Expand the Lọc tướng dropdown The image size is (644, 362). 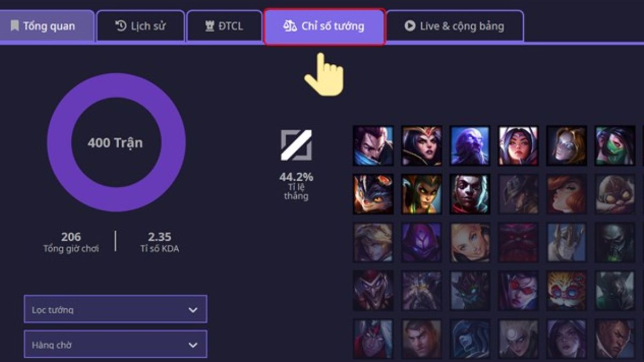[x=115, y=309]
